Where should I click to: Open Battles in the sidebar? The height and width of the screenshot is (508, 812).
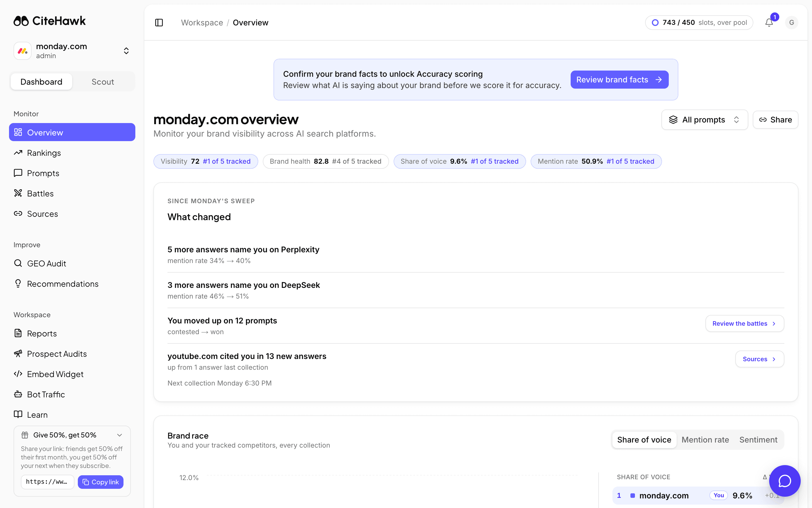(x=72, y=194)
